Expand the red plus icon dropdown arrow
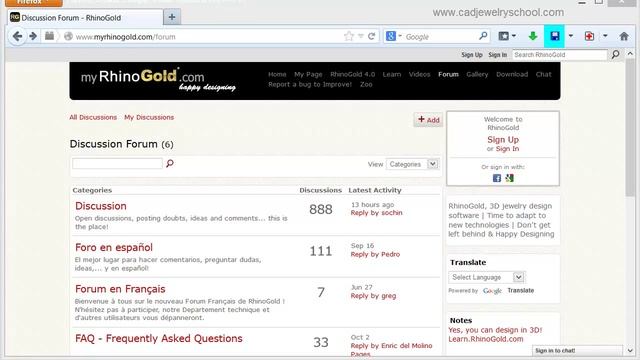Image resolution: width=640 pixels, height=360 pixels. [605, 36]
